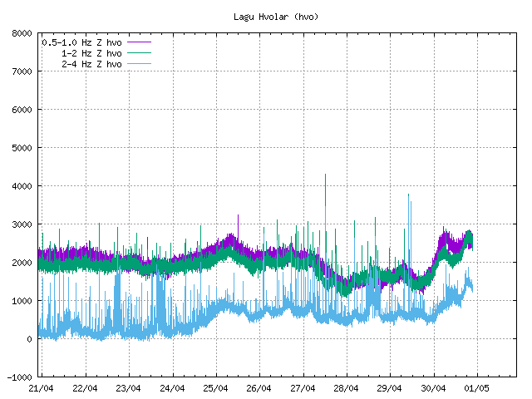Select legend entry '0.5-1.0 Hz Z hvo'
The height and width of the screenshot is (399, 532).
tap(81, 42)
